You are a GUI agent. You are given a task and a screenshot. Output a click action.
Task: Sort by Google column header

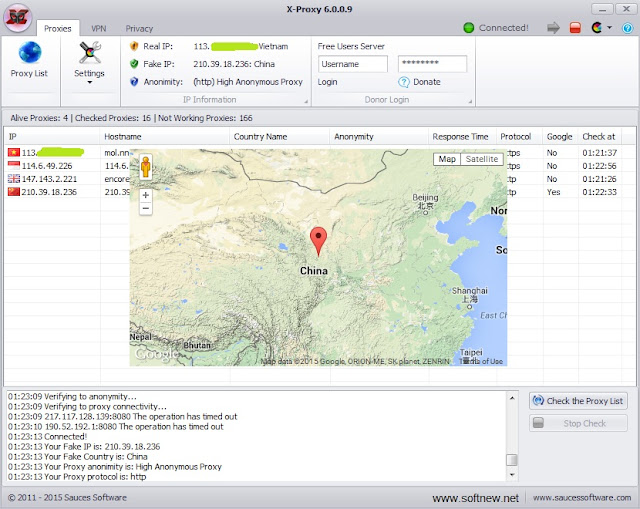tap(561, 136)
